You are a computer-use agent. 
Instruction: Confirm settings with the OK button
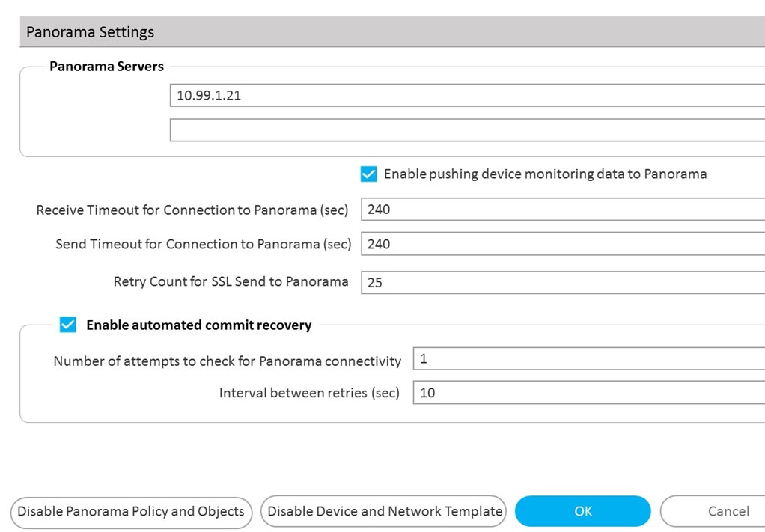pyautogui.click(x=583, y=511)
